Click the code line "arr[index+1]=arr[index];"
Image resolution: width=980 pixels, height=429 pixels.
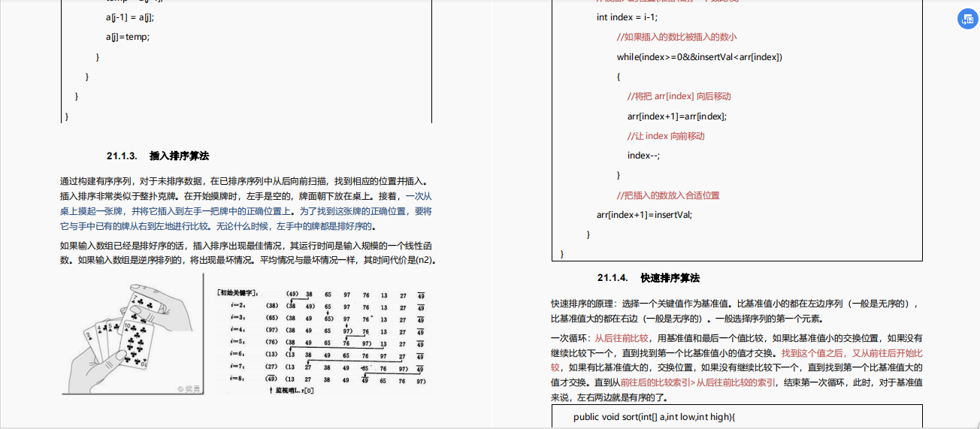coord(677,116)
